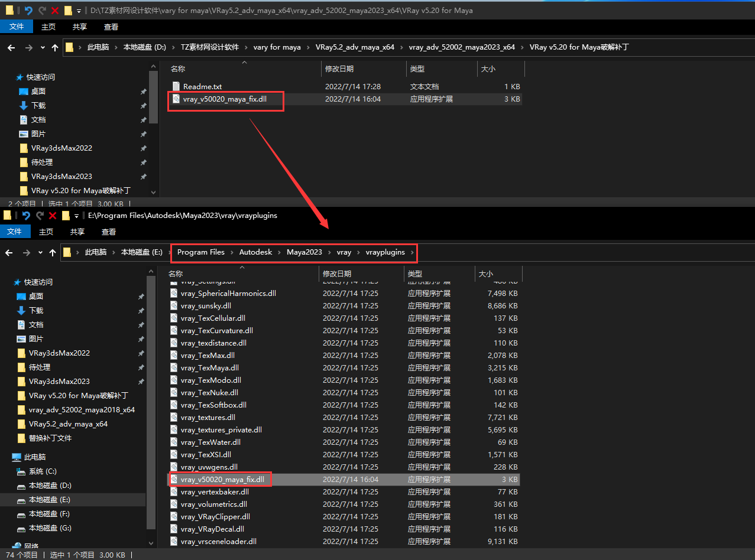Open the quick access toolbar dropdown in the D: drive window

point(79,11)
